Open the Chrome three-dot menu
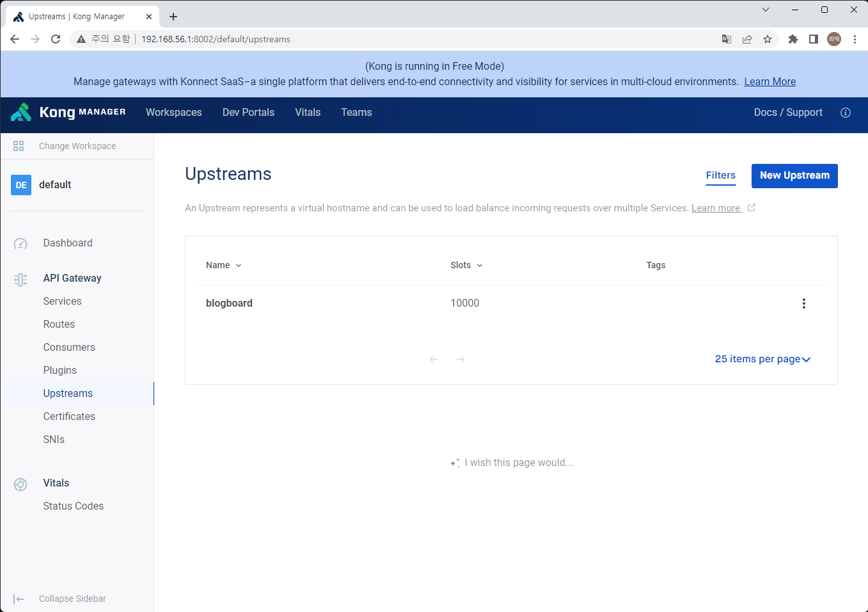Screen dimensions: 868x612 855,39
